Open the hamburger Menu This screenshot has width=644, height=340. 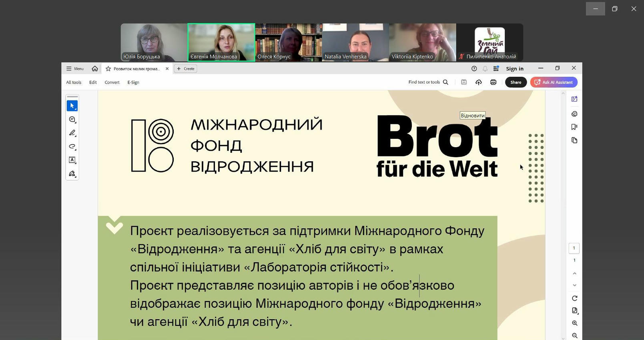point(75,69)
